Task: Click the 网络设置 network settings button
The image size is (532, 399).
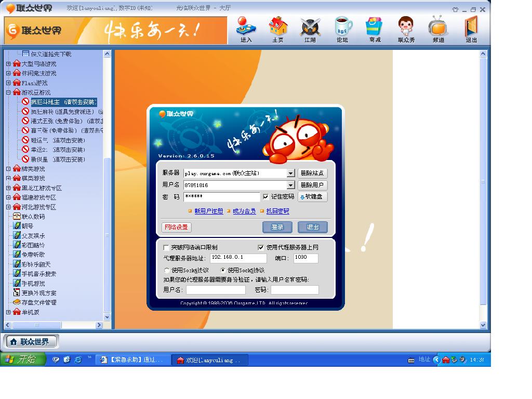Action: 177,227
